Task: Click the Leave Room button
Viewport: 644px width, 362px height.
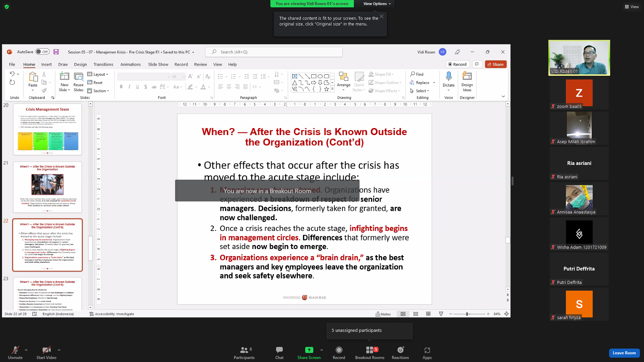Action: pos(624,353)
